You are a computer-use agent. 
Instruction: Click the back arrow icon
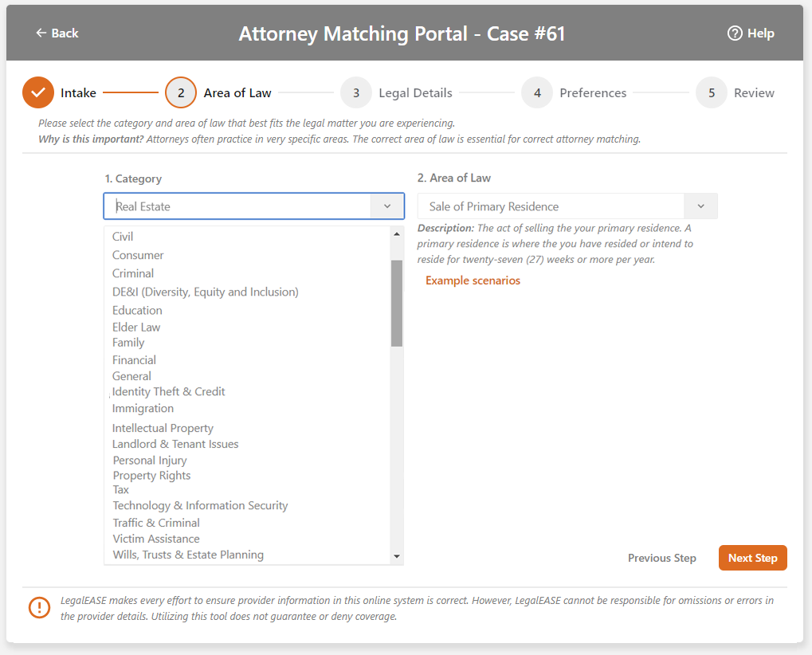tap(41, 33)
